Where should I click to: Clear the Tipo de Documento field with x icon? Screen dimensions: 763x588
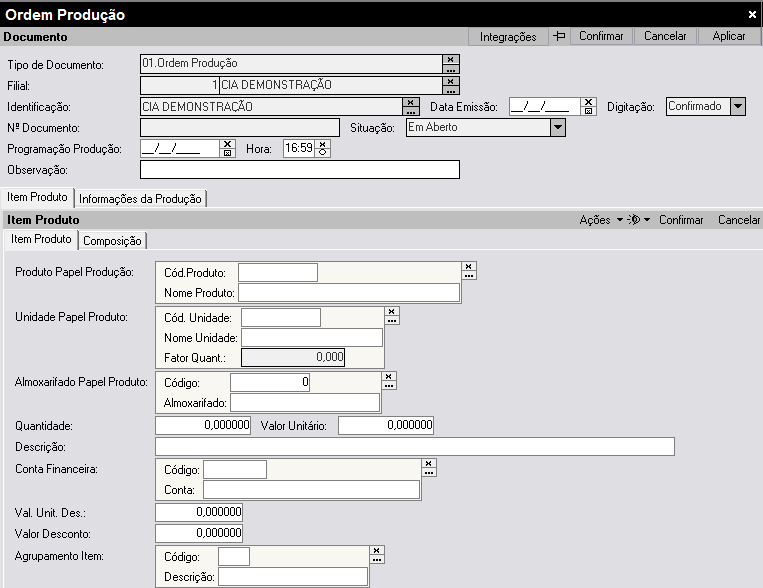(451, 59)
